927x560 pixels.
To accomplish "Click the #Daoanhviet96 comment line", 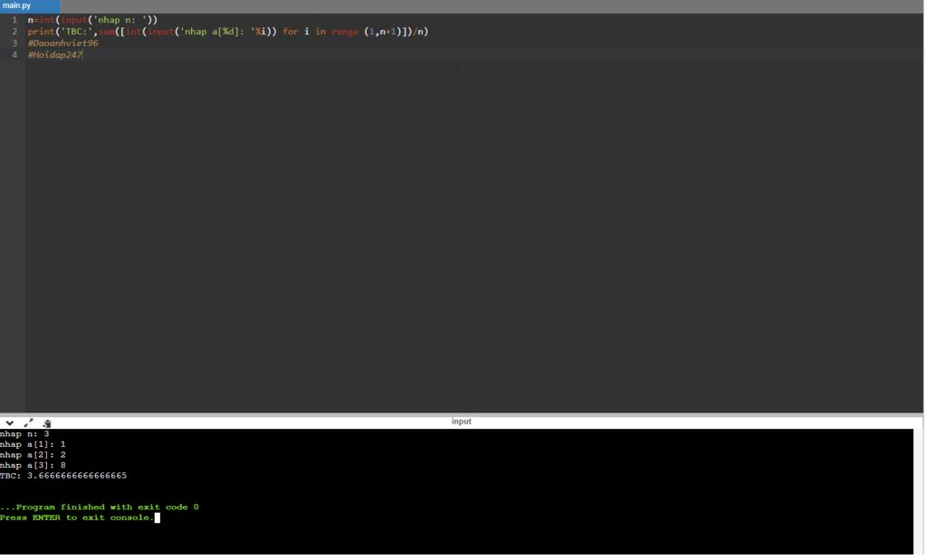I will tap(62, 43).
